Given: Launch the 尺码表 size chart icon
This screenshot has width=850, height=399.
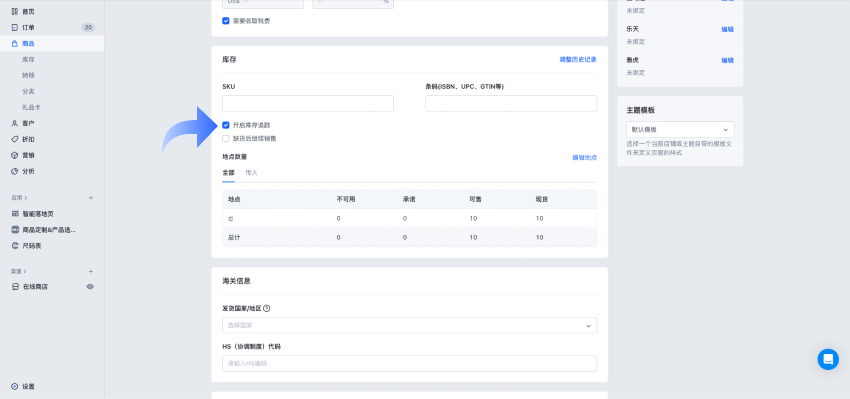Looking at the screenshot, I should tap(15, 246).
